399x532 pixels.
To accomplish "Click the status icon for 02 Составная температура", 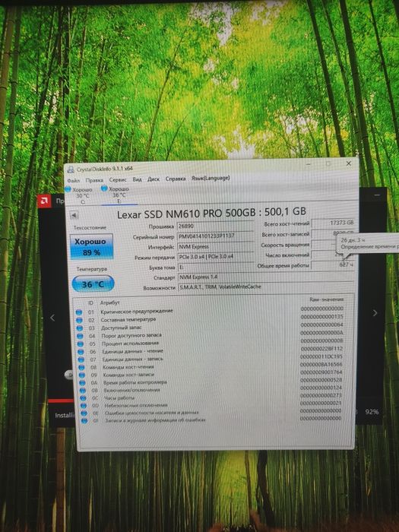I will click(x=79, y=320).
